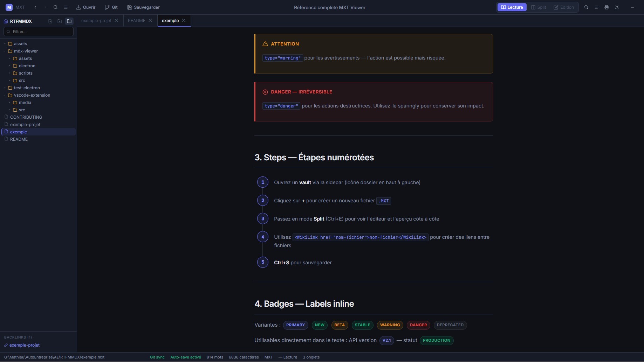Switch to Split mode
644x362 pixels.
pos(539,7)
